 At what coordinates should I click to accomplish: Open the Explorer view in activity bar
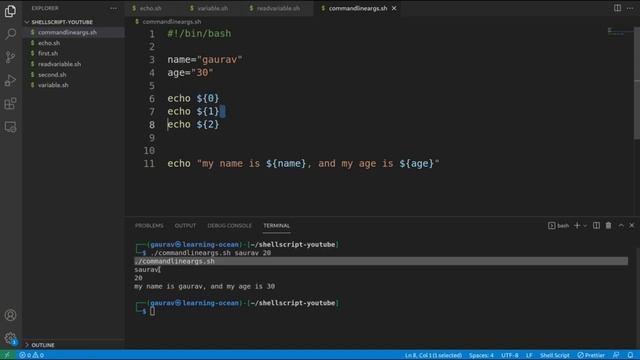pos(11,11)
